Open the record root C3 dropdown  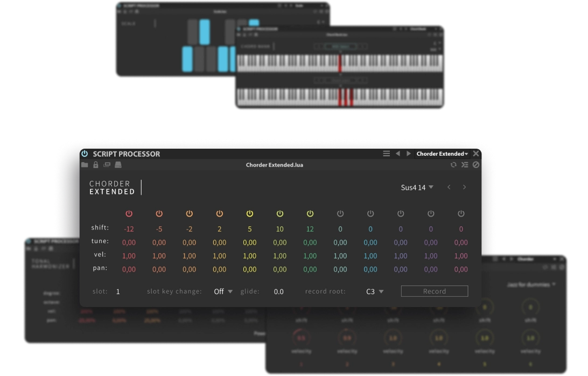point(375,291)
